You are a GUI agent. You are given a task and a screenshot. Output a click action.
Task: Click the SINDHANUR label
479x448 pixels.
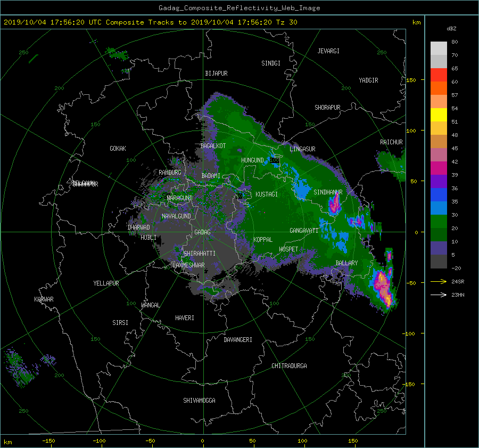coord(328,192)
